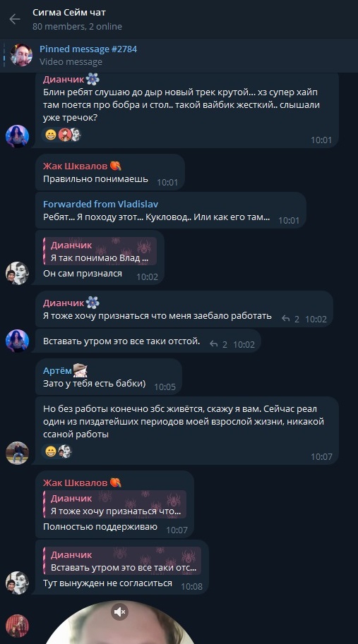Click the pinned video message thumbnail
The width and height of the screenshot is (358, 644).
(x=21, y=55)
